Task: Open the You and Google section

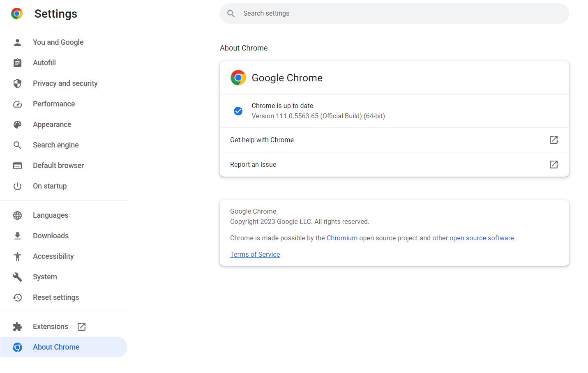Action: tap(58, 42)
